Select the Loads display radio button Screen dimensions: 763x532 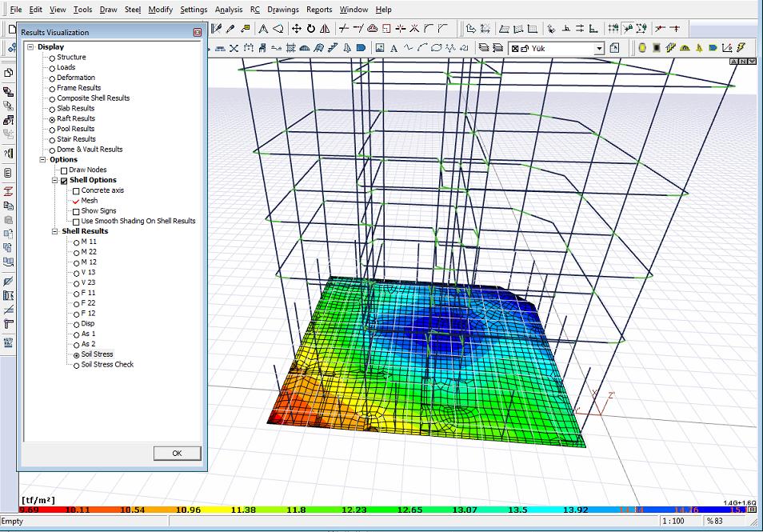tap(52, 68)
